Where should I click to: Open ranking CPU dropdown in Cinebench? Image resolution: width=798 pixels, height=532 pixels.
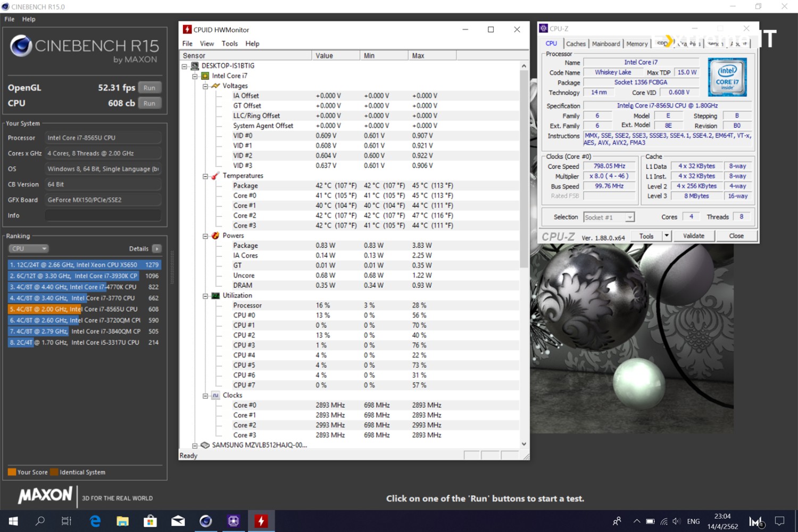(x=28, y=248)
